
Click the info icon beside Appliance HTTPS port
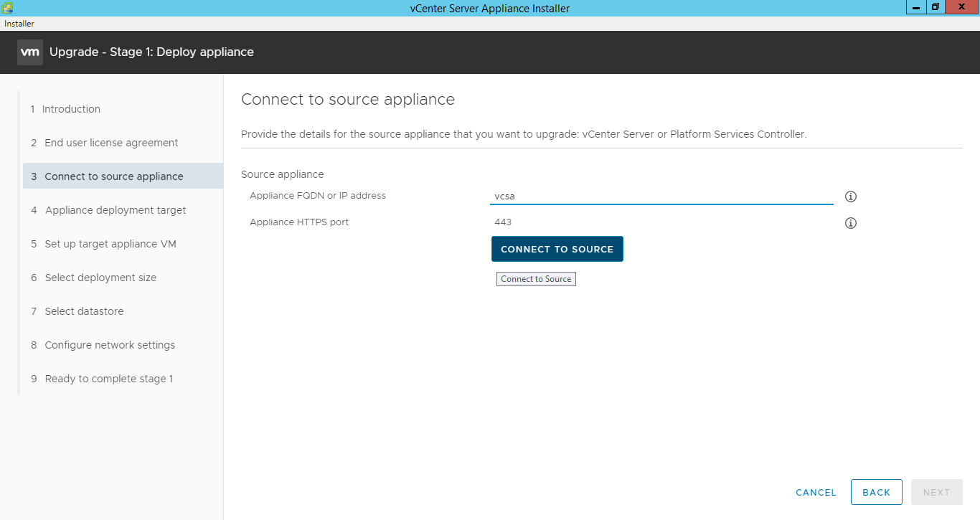(x=850, y=222)
